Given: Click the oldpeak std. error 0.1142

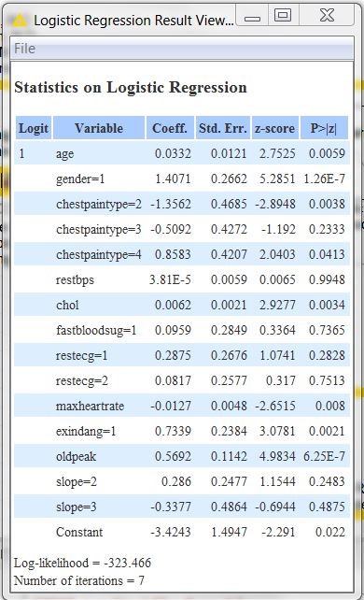Looking at the screenshot, I should pos(229,456).
